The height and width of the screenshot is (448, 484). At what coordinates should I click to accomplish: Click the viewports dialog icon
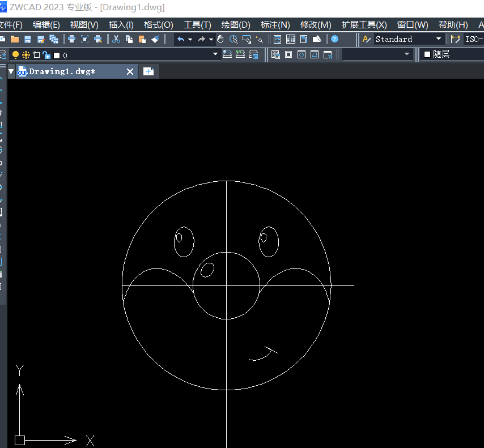point(275,54)
